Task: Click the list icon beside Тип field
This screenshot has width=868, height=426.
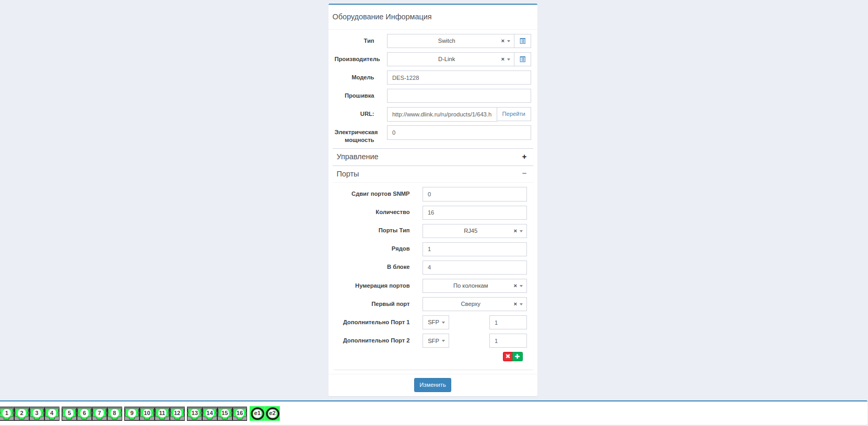Action: [x=522, y=41]
